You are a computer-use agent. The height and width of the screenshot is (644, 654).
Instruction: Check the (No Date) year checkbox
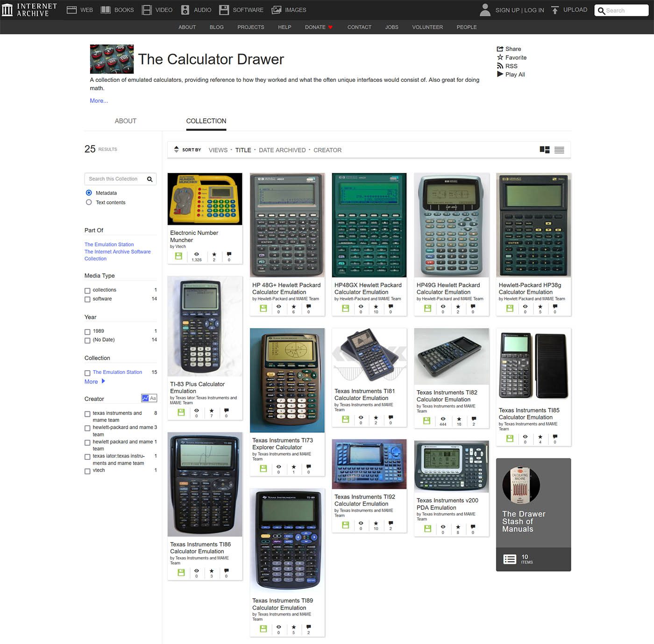[x=87, y=341]
